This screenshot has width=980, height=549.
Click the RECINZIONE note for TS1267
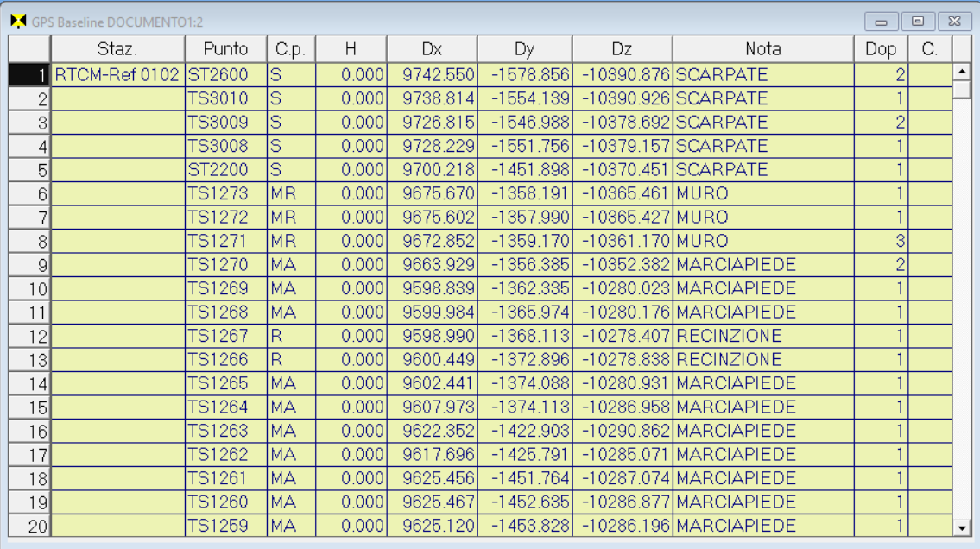(762, 335)
